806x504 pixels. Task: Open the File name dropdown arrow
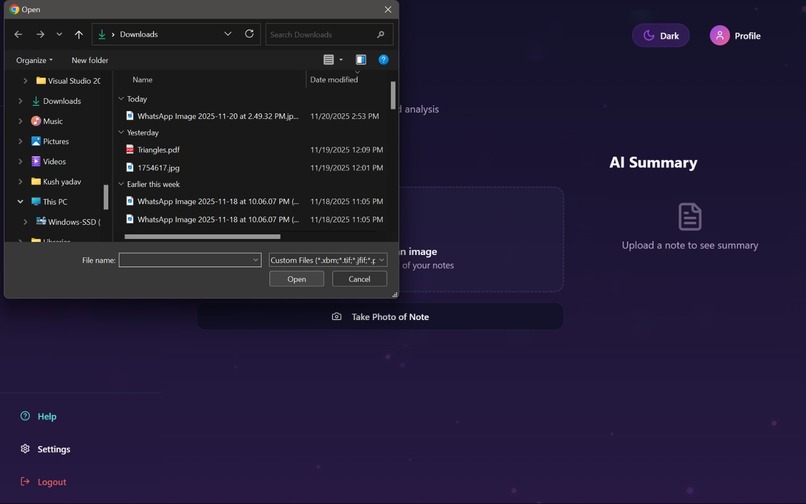click(x=255, y=260)
